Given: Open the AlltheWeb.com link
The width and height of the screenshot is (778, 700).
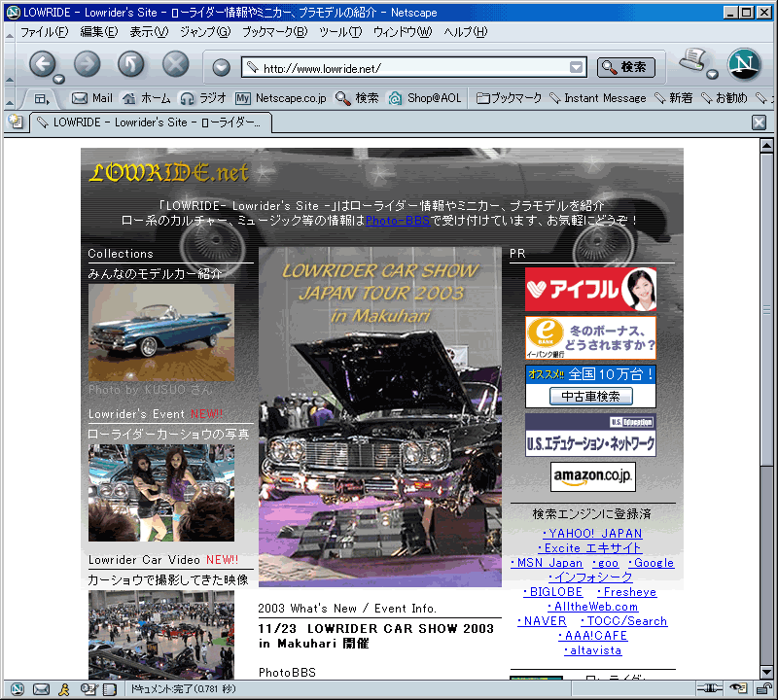Looking at the screenshot, I should click(x=593, y=607).
